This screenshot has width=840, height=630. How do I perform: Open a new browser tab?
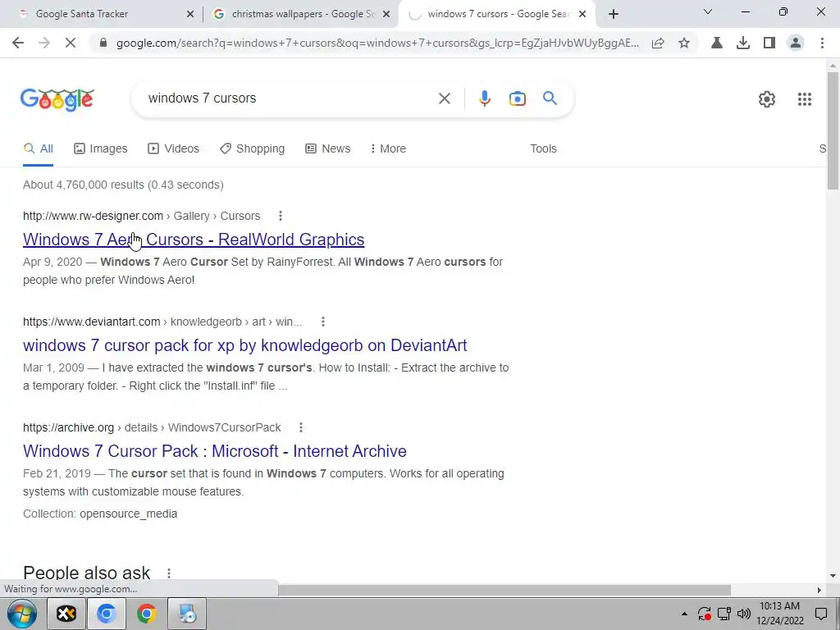coord(614,14)
